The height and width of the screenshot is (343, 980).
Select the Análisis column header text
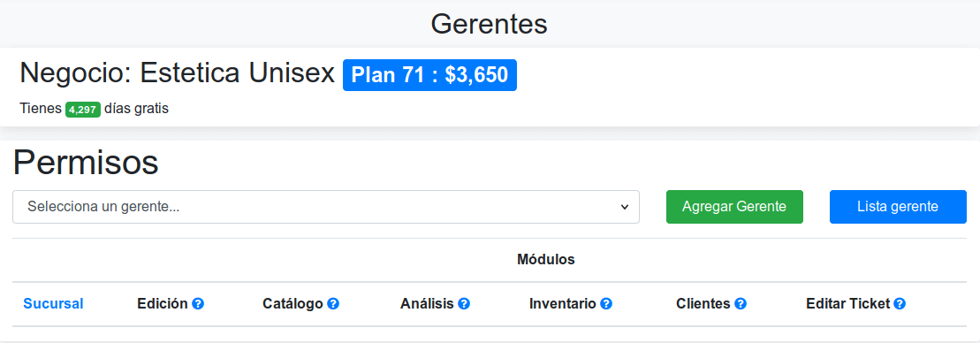(427, 303)
